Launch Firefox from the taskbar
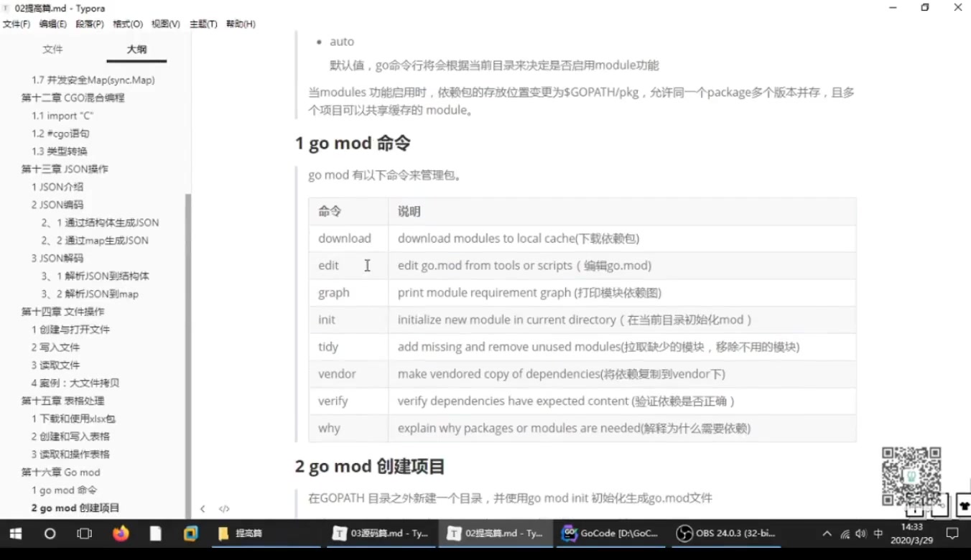This screenshot has width=971, height=560. 121,533
